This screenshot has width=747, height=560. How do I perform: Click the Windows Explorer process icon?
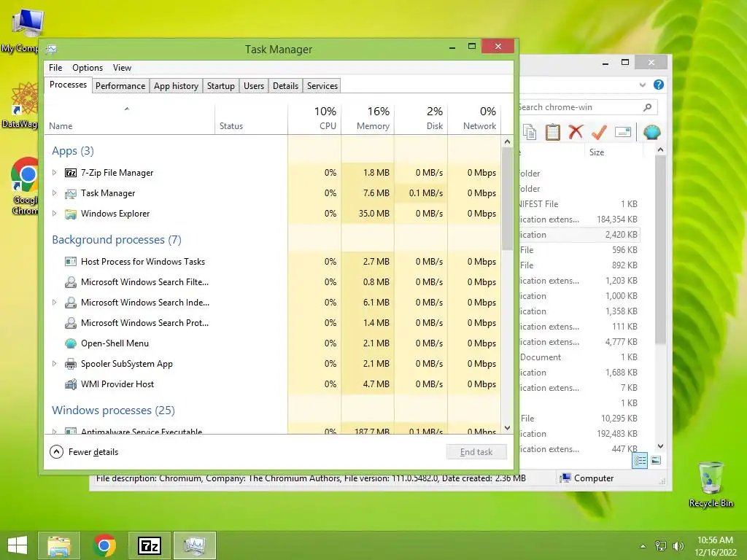coord(71,214)
